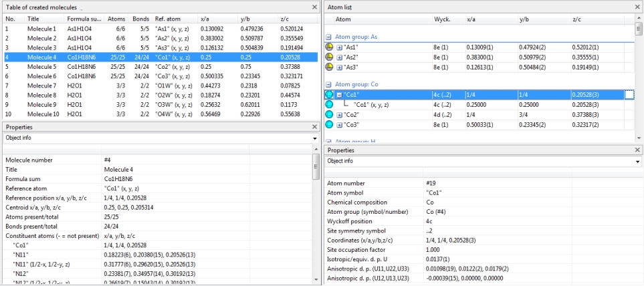644x286 pixels.
Task: Expand the "As1" atom tree entry
Action: point(340,47)
